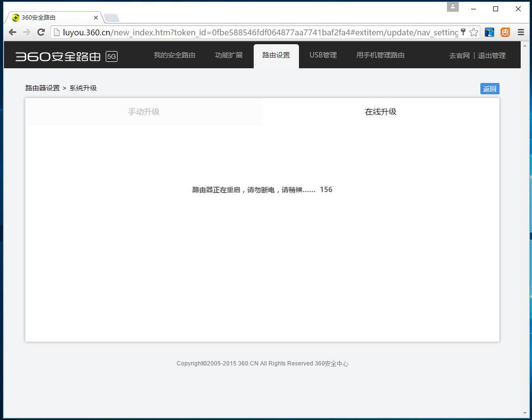Open the key icon in the address bar
The image size is (532, 420).
(x=463, y=32)
